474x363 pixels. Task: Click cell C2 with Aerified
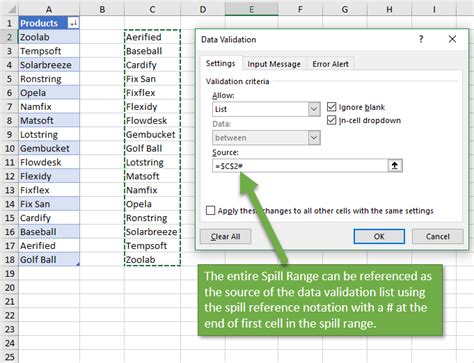152,37
